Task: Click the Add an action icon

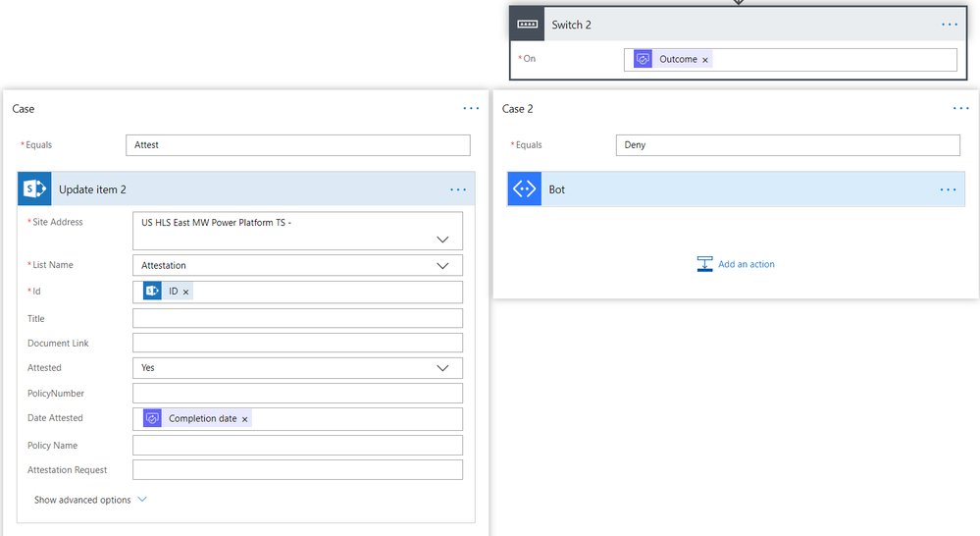Action: point(704,264)
